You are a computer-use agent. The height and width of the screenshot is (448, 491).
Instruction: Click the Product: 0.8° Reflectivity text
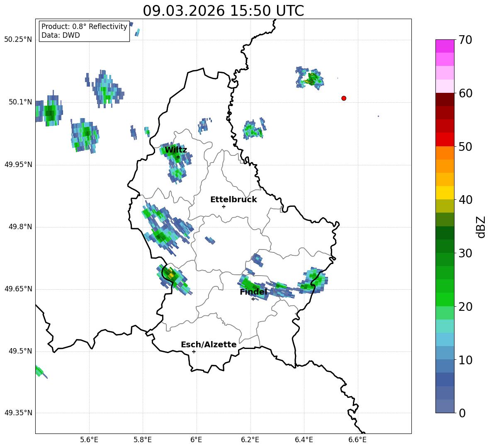click(84, 27)
